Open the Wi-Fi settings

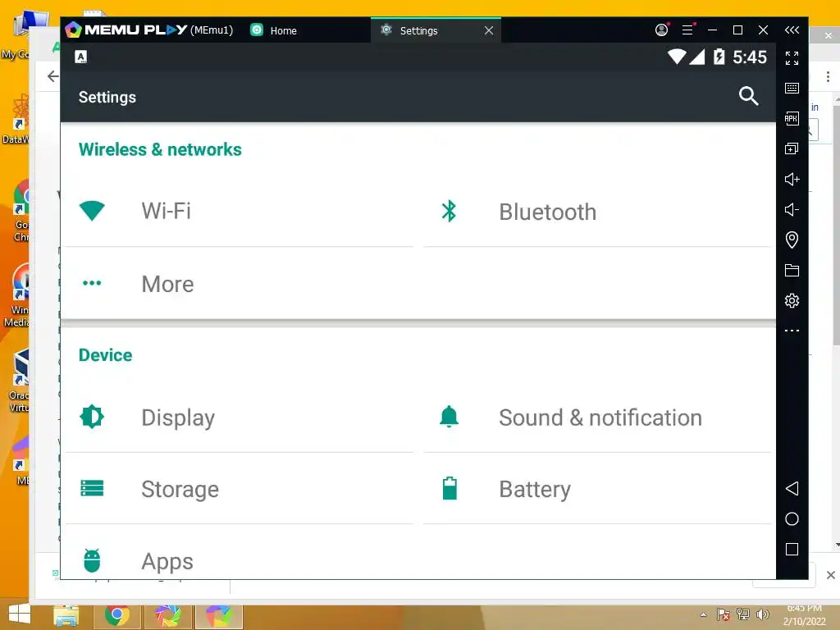coord(239,211)
